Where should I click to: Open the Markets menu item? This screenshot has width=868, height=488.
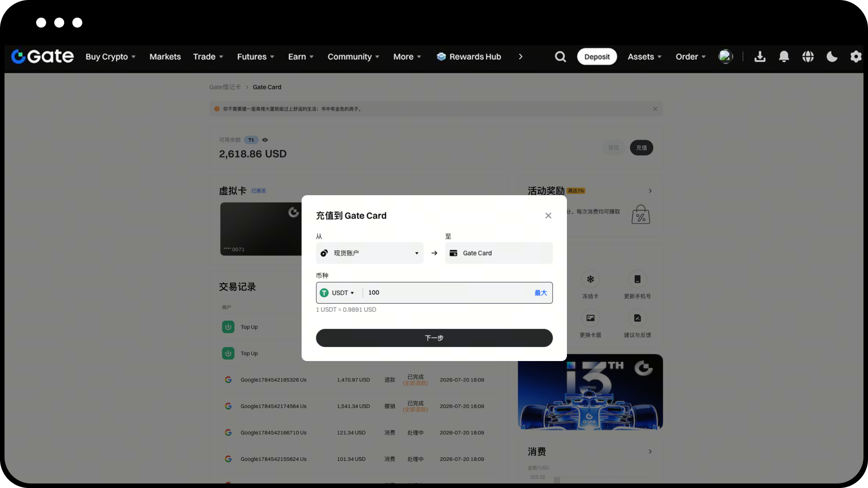pos(165,56)
